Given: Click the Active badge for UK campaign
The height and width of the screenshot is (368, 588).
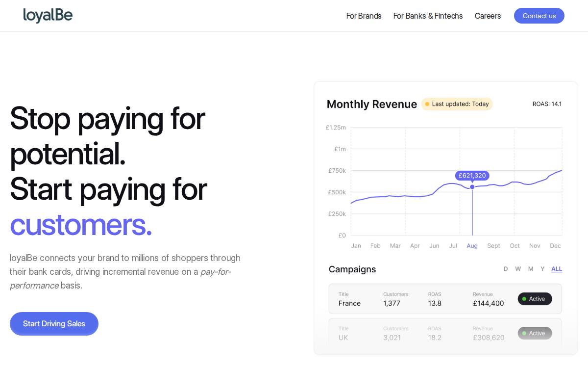Looking at the screenshot, I should [x=535, y=333].
